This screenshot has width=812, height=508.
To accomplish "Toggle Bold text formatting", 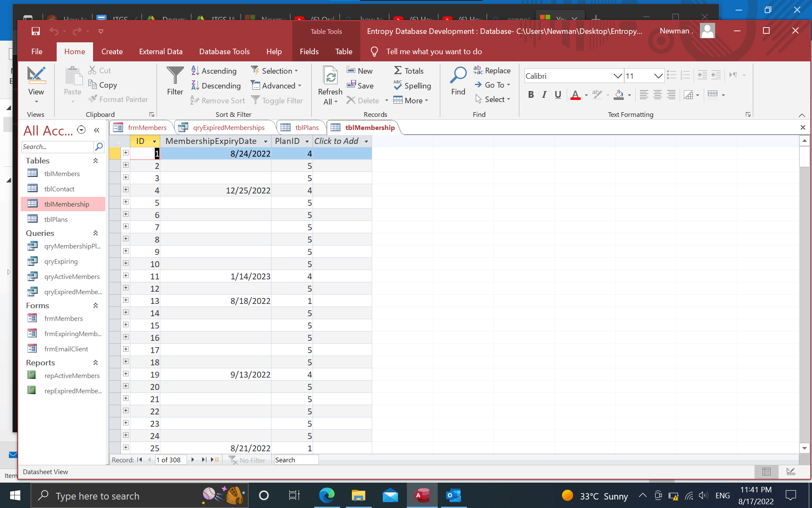I will click(531, 95).
